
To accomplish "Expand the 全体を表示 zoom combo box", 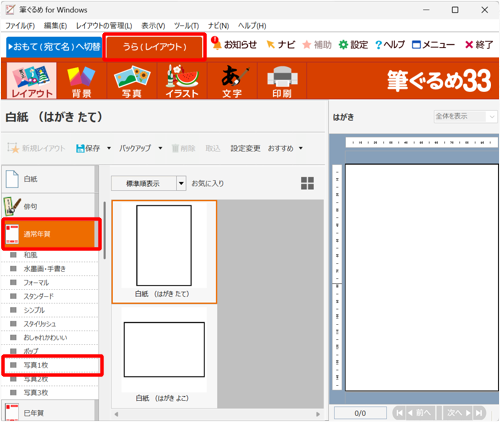I will pos(465,117).
